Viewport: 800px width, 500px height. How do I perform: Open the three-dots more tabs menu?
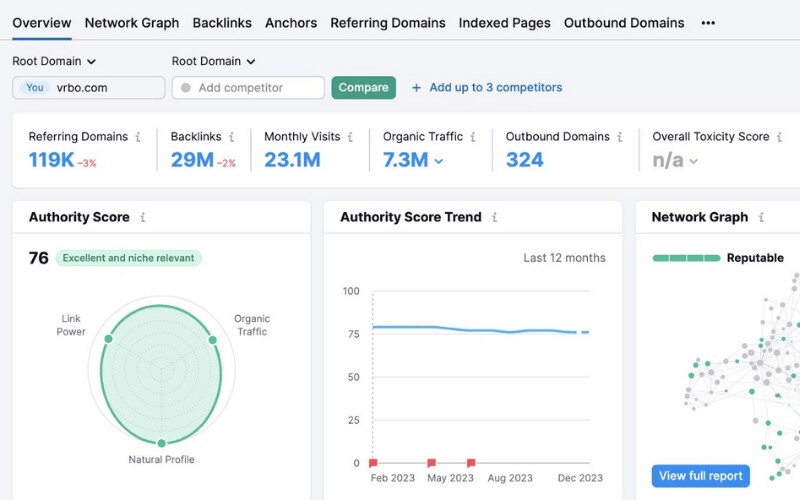tap(708, 23)
